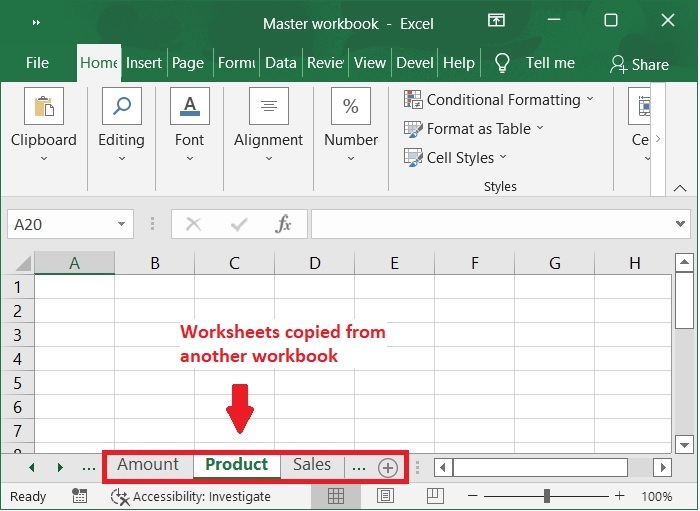Select the Product sheet tab

237,465
